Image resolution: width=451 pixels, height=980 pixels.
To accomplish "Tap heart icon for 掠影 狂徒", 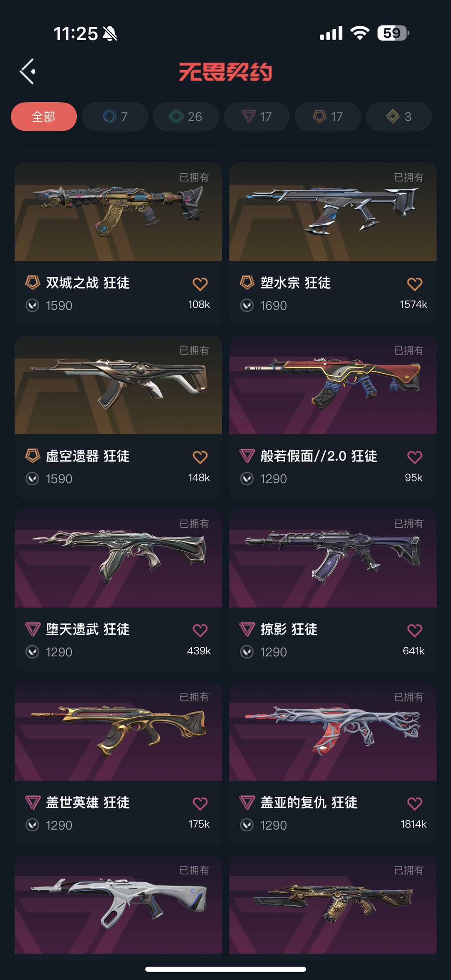I will (x=415, y=631).
